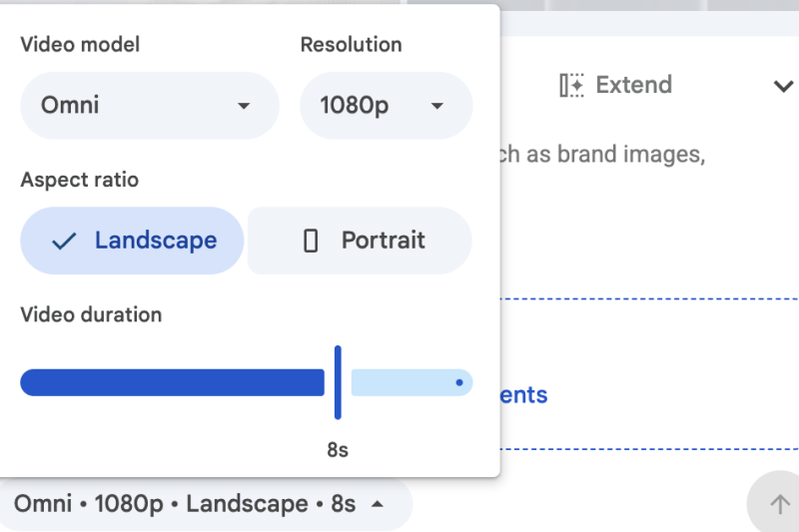Click the Extend option label
This screenshot has width=799, height=532.
[x=634, y=85]
